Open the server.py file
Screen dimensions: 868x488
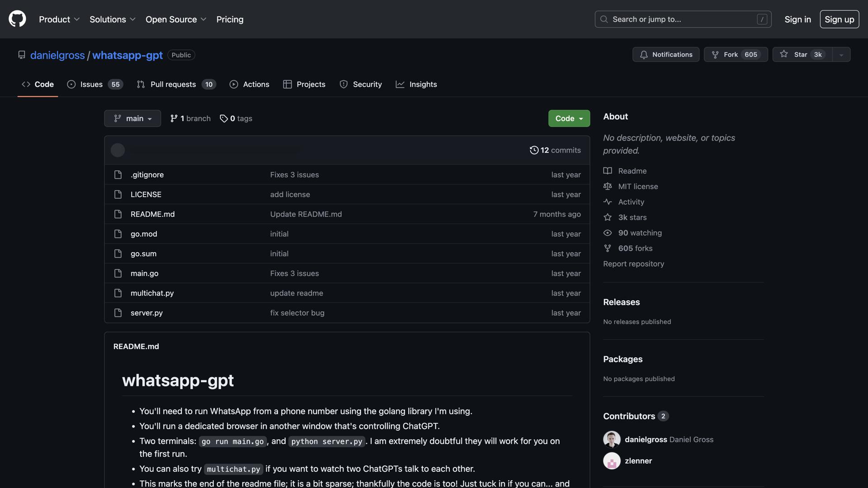(x=146, y=312)
